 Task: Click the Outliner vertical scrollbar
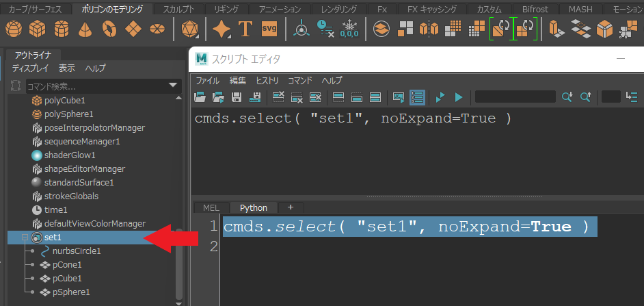click(179, 260)
